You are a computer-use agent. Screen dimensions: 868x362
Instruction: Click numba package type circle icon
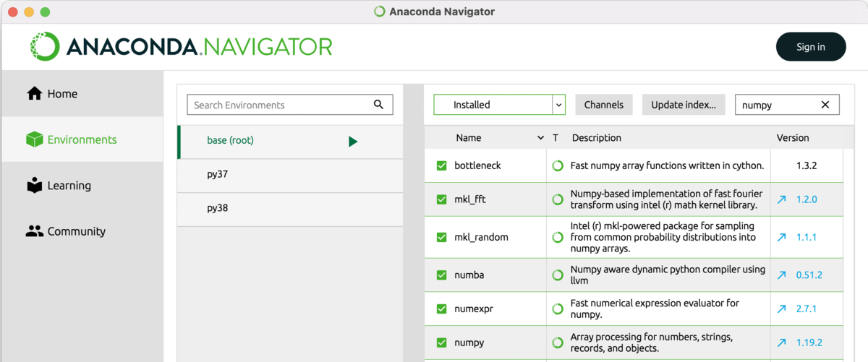[557, 275]
